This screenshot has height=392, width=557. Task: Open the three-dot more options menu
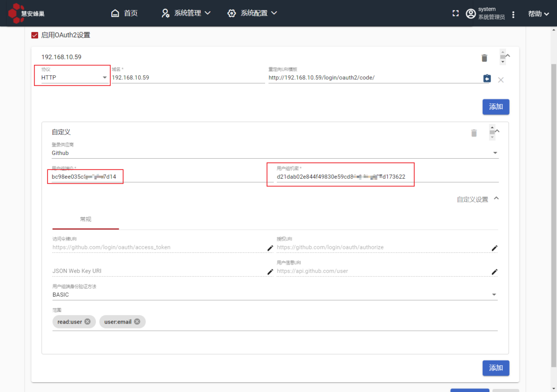coord(513,14)
